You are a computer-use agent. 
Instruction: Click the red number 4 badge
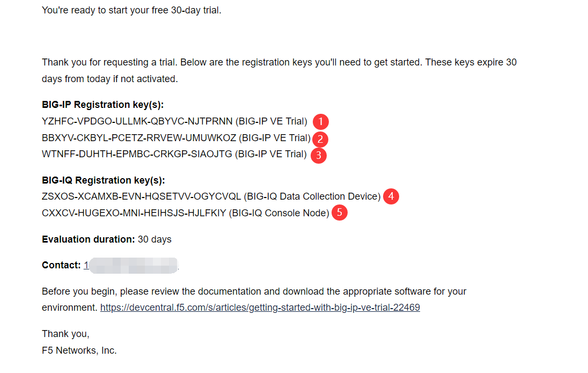point(391,196)
